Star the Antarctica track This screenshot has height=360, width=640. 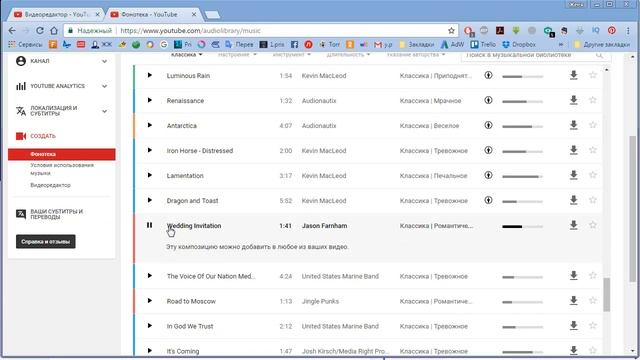(593, 125)
